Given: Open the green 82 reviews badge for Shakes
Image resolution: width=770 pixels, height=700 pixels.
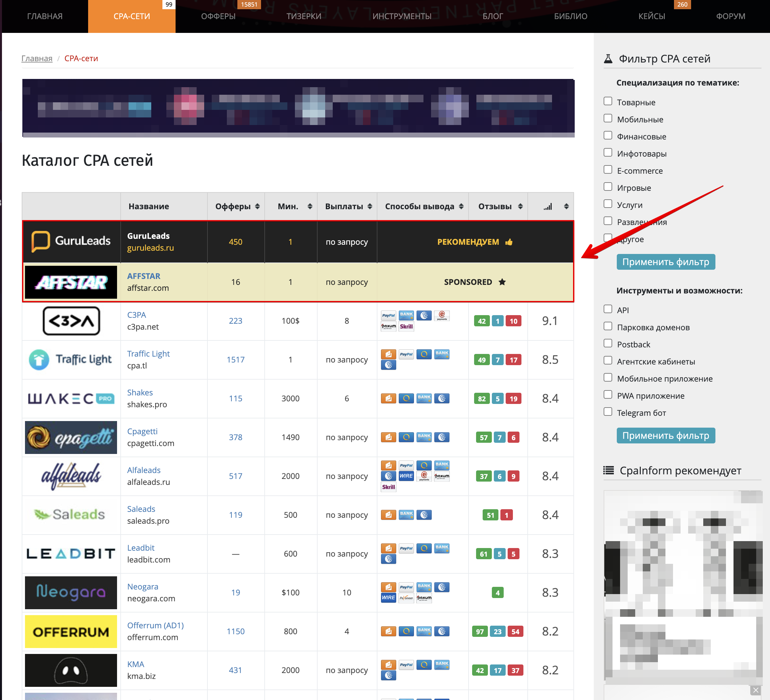Looking at the screenshot, I should point(482,399).
